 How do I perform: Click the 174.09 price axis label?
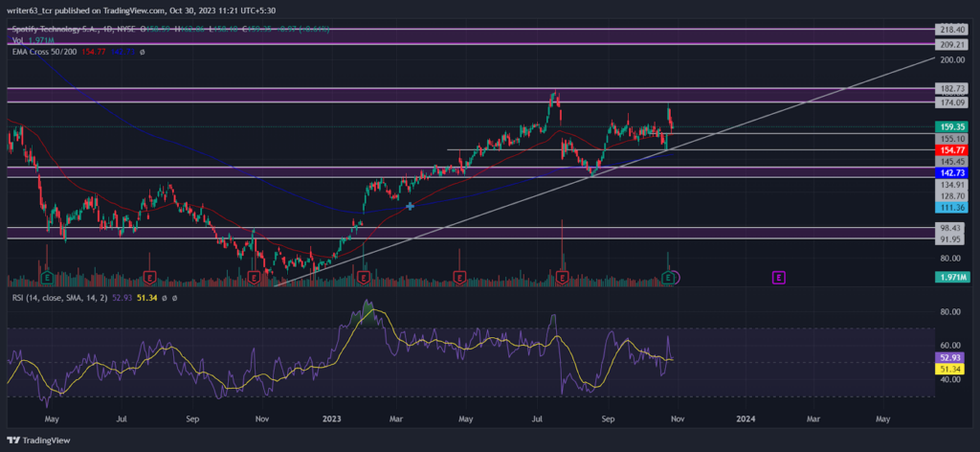[x=952, y=102]
